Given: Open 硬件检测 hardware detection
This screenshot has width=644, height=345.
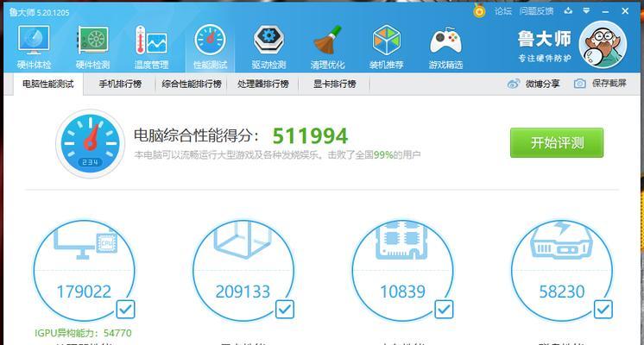Looking at the screenshot, I should pyautogui.click(x=93, y=47).
